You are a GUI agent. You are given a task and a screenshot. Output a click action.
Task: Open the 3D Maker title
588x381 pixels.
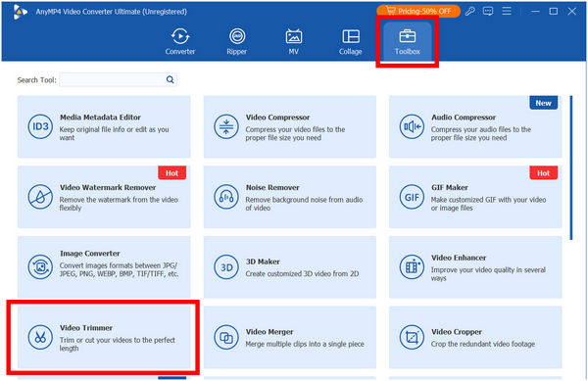click(263, 262)
